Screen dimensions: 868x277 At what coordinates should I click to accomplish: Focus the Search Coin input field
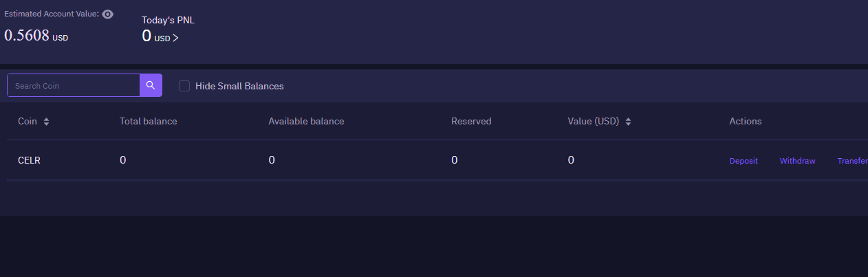click(74, 85)
